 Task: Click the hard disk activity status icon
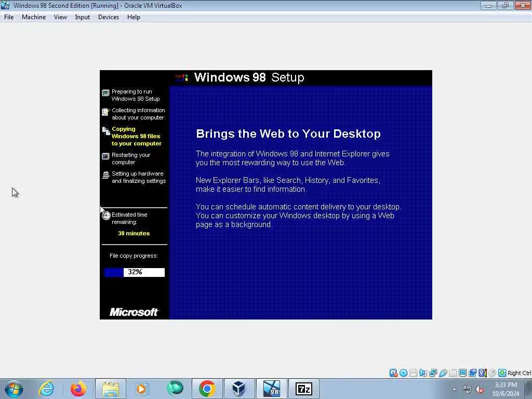[x=393, y=373]
